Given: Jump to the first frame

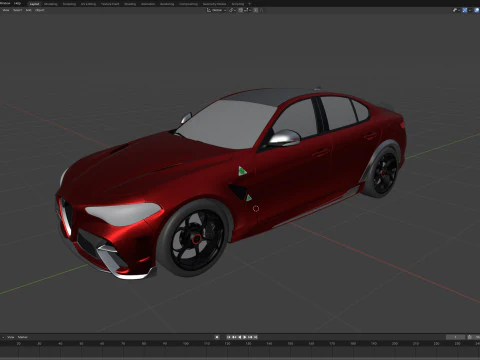Looking at the screenshot, I should [x=229, y=337].
